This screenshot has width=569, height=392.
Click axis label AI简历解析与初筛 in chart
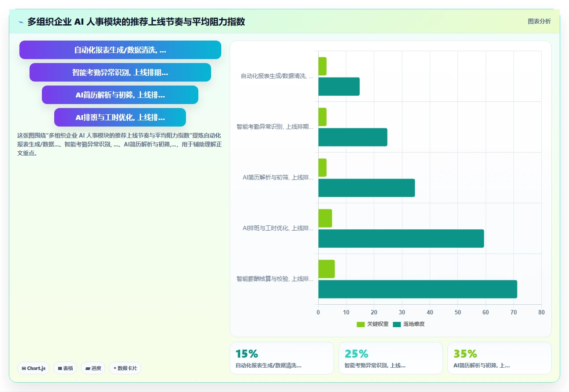coord(278,177)
